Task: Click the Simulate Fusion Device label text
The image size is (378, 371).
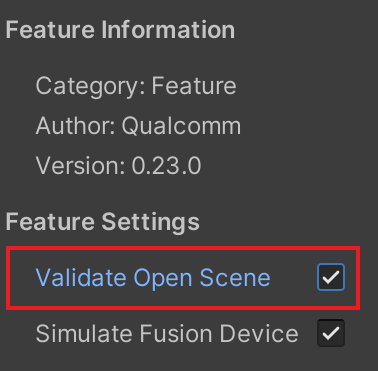Action: 167,333
